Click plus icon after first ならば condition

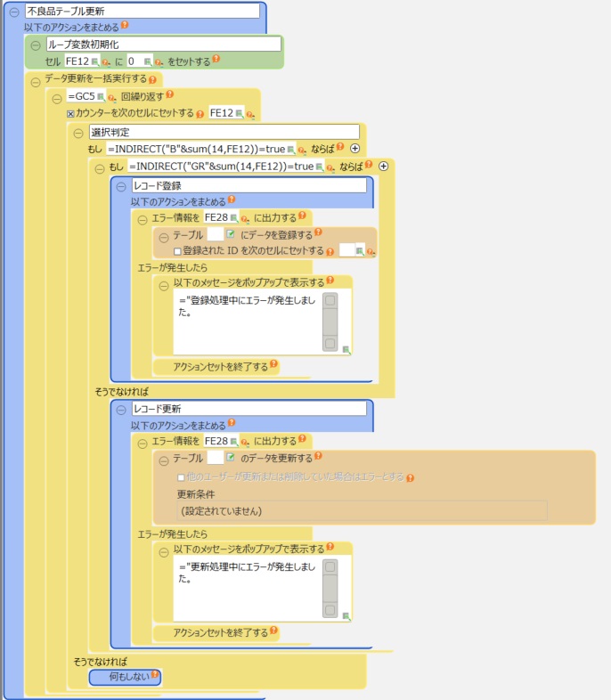tap(354, 149)
